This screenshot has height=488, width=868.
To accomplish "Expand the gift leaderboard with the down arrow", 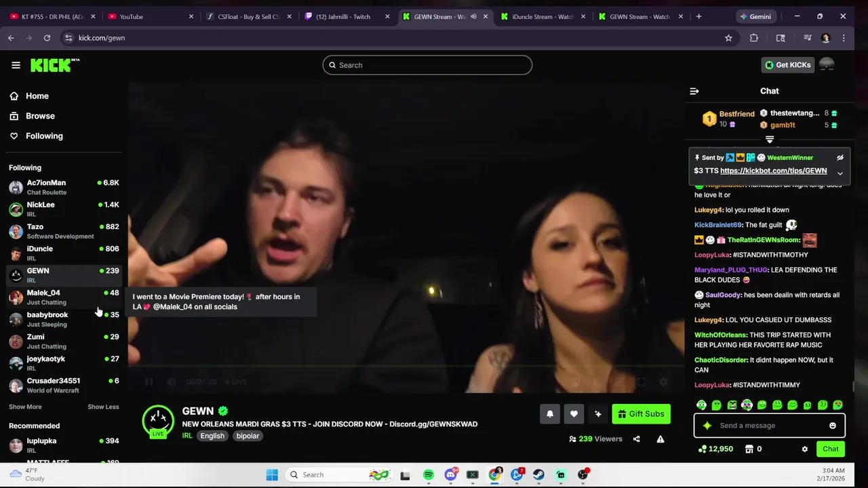I will click(770, 140).
